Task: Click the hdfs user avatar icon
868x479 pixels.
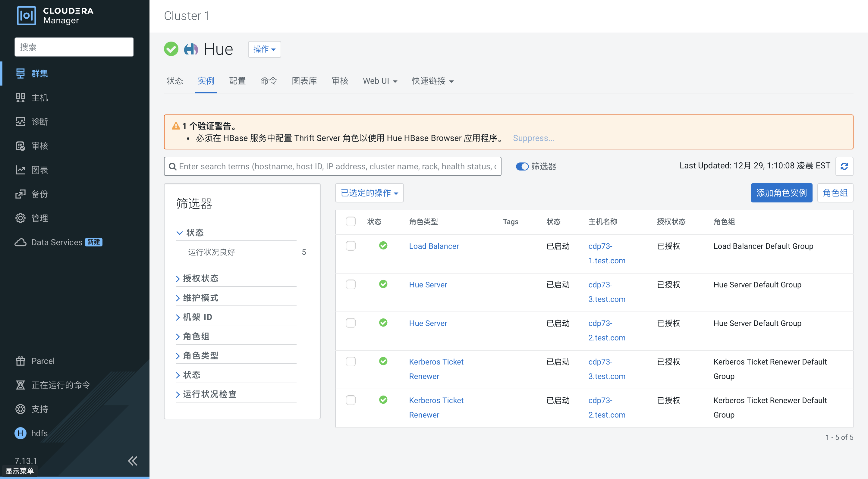Action: pyautogui.click(x=20, y=433)
